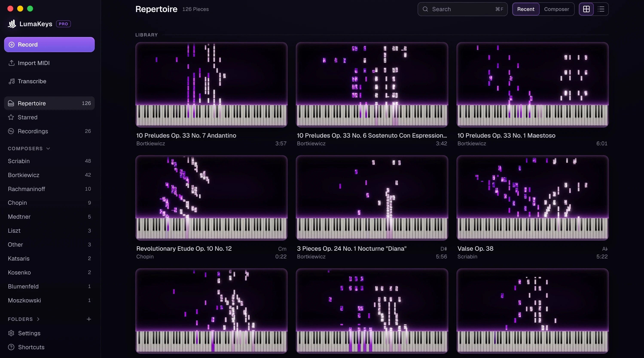644x358 pixels.
Task: Choose Liszt from the composers list
Action: (x=49, y=231)
